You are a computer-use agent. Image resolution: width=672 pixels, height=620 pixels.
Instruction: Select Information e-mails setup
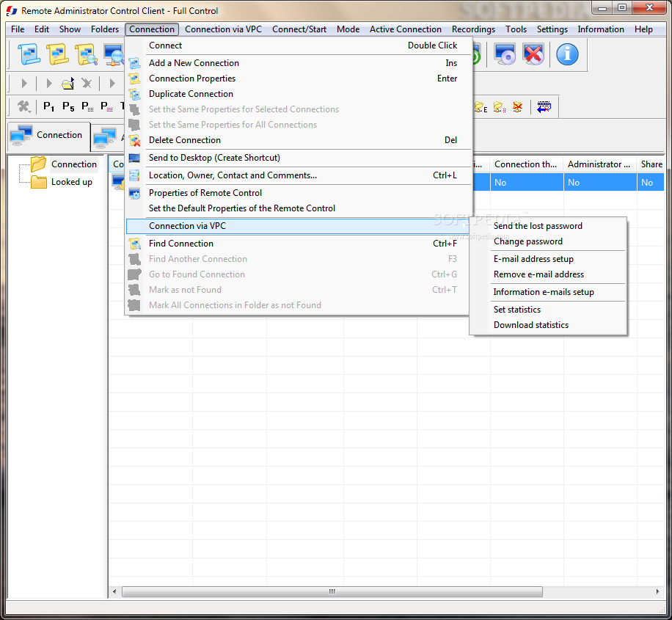tap(548, 292)
